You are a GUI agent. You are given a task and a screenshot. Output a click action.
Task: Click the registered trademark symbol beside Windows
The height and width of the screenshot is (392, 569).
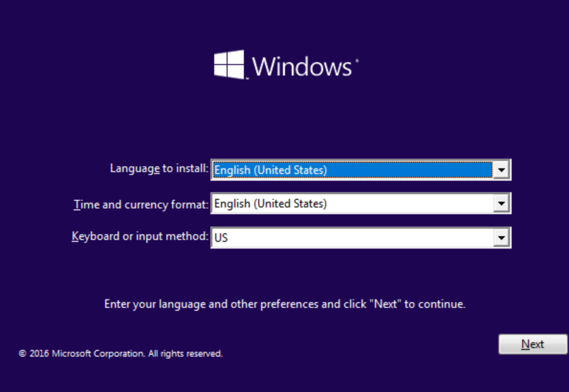(x=356, y=61)
